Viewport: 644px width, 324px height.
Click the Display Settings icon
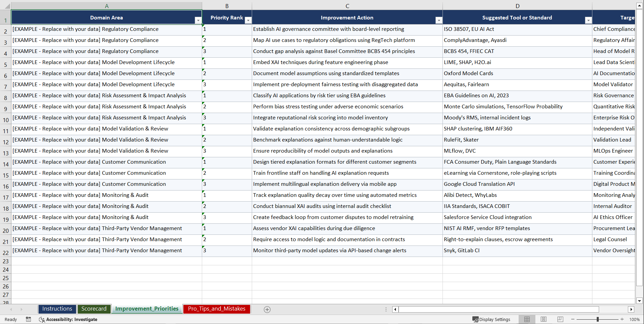pyautogui.click(x=491, y=319)
